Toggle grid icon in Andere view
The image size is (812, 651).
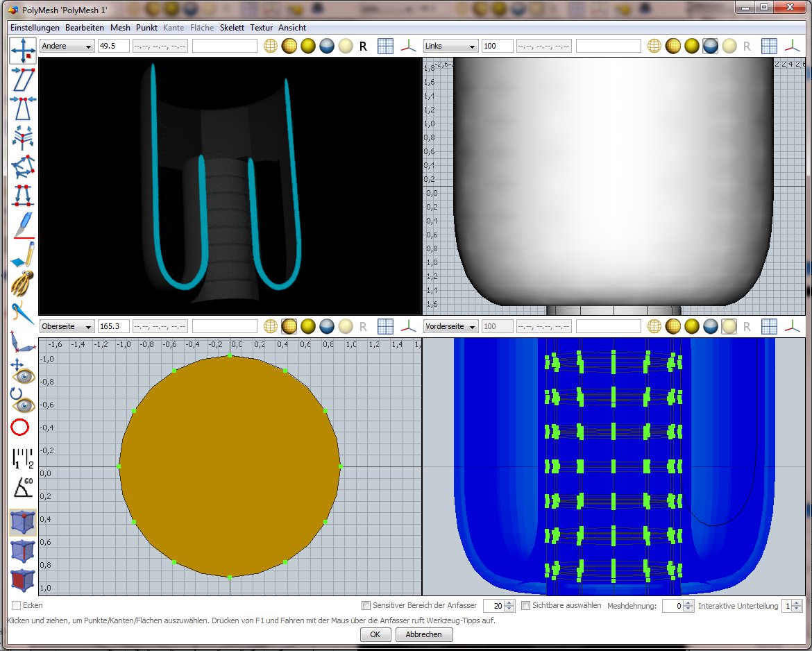(x=385, y=46)
